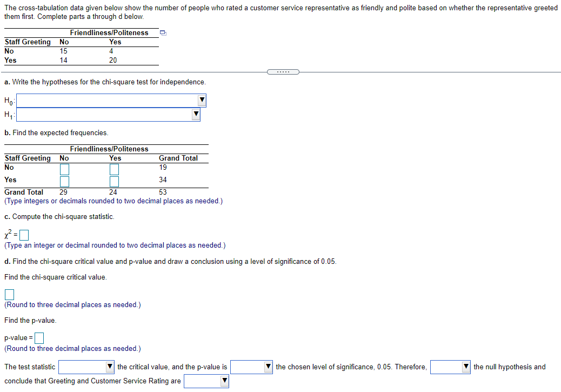Click the expected frequency box for No/Yes
Screen dimensions: 561x392
coord(113,169)
